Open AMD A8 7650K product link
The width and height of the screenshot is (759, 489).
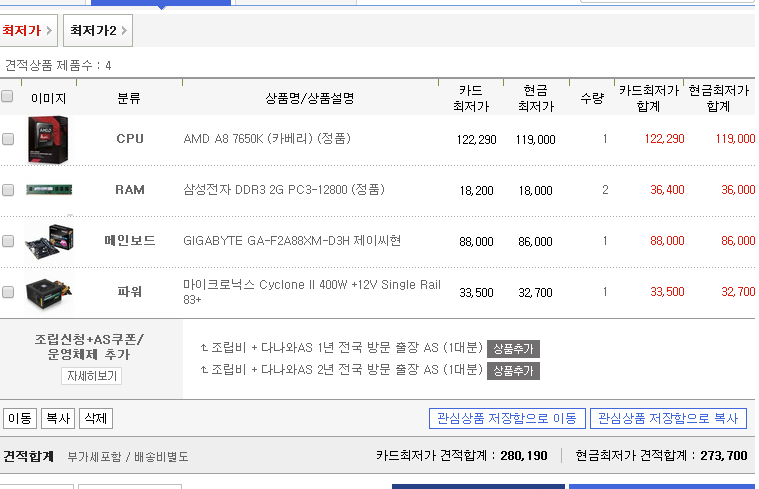pyautogui.click(x=267, y=139)
